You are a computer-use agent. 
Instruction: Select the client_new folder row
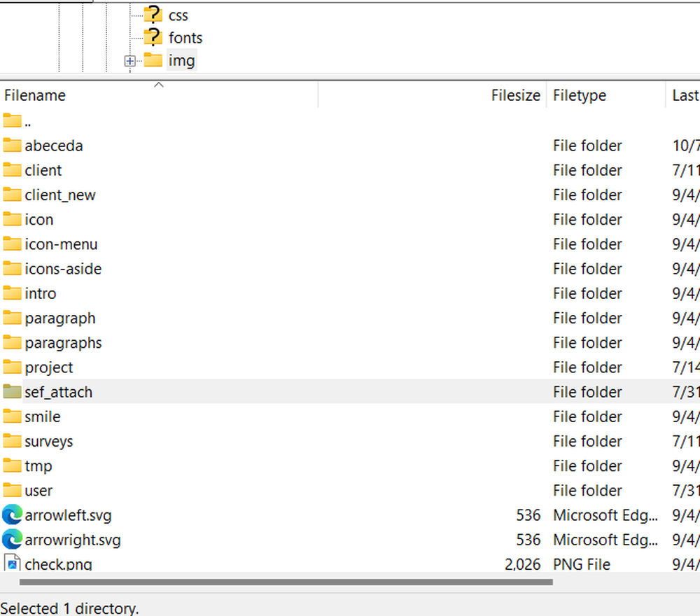60,195
